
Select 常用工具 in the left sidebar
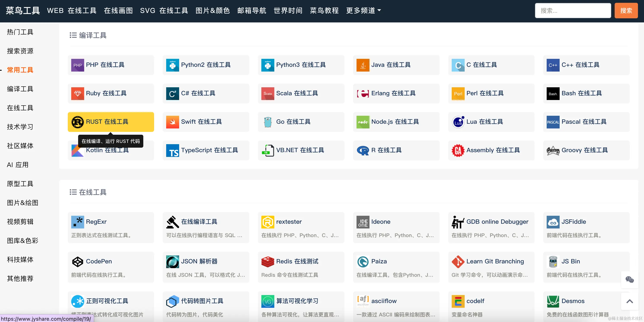(x=20, y=70)
